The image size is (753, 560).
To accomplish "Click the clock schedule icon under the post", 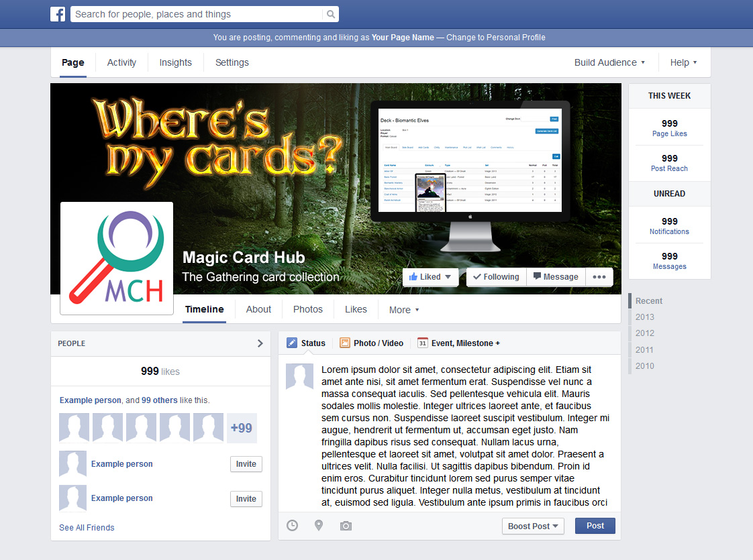I will [292, 525].
